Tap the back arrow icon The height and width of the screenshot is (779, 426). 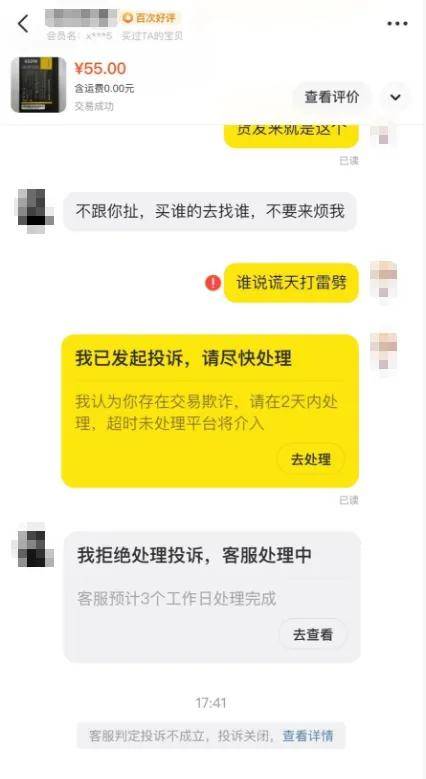point(23,23)
